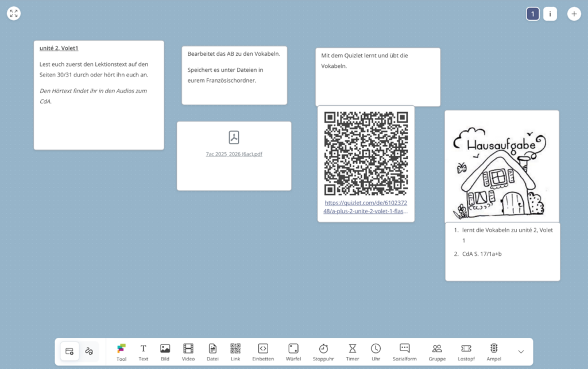Viewport: 588px width, 369px height.
Task: Open the Ampel traffic light tool
Action: (x=494, y=352)
